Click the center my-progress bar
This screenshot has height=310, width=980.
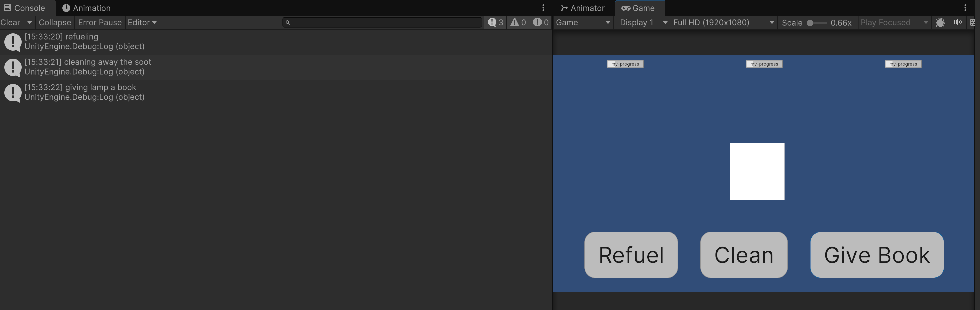tap(764, 64)
